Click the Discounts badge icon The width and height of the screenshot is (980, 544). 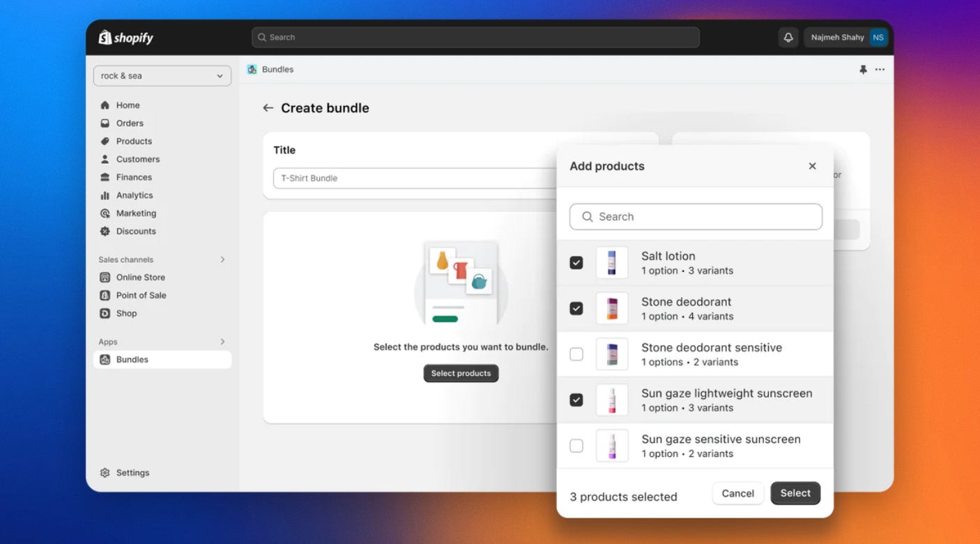click(x=105, y=232)
